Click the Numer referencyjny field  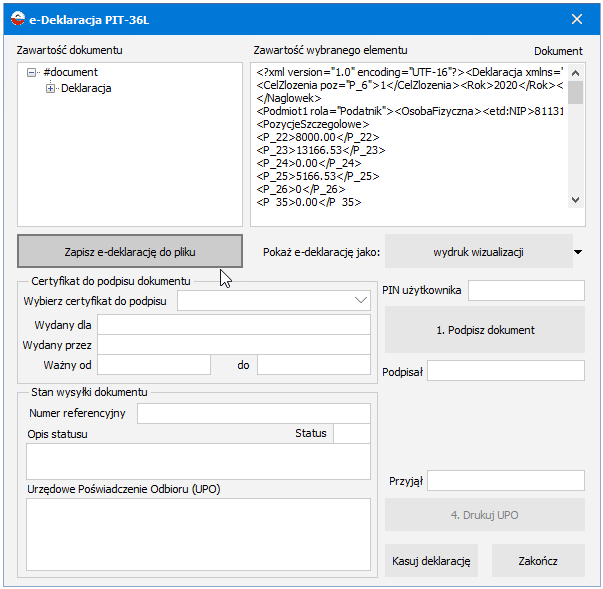[x=254, y=413]
